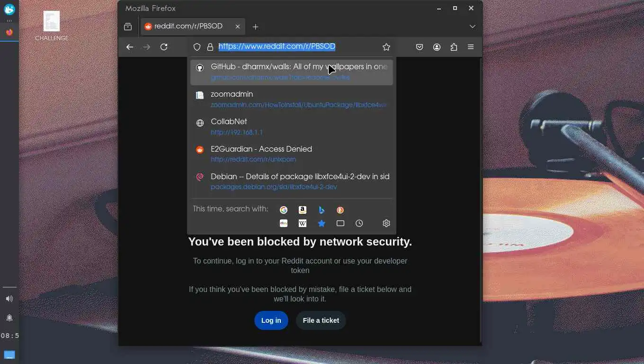The image size is (644, 364).
Task: Click the site padlock icon
Action: (x=210, y=47)
